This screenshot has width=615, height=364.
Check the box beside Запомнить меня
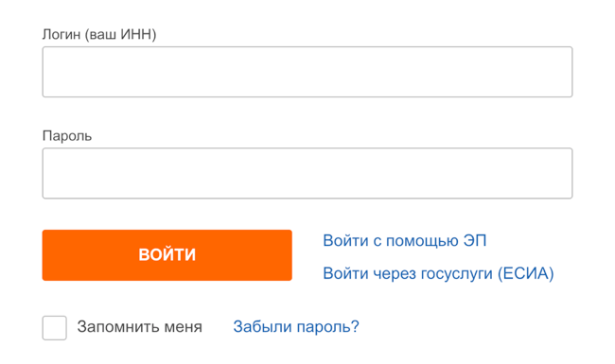click(55, 328)
